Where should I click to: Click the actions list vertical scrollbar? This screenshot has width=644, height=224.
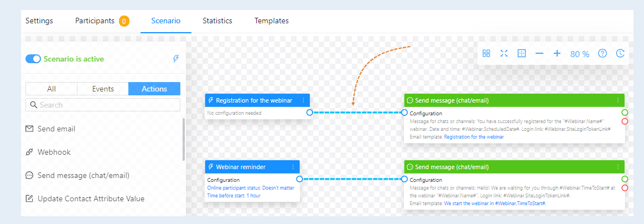pyautogui.click(x=183, y=140)
